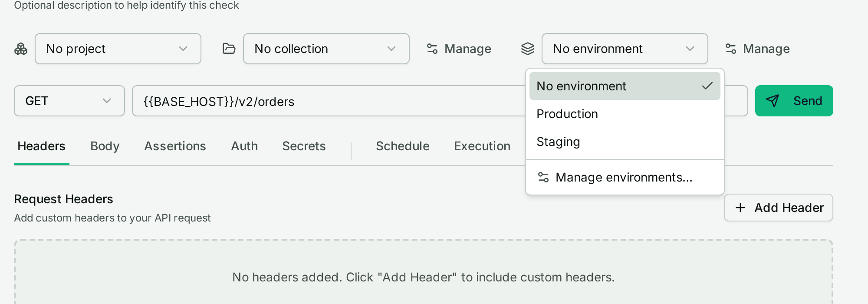Click Manage next to environment dropdown
Viewport: 868px width, 304px height.
point(758,49)
